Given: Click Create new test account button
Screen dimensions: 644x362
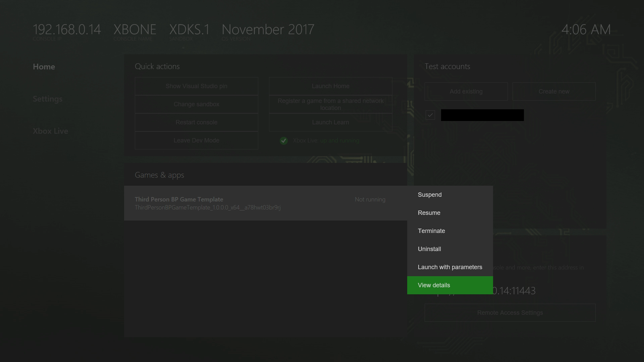Looking at the screenshot, I should [x=554, y=92].
